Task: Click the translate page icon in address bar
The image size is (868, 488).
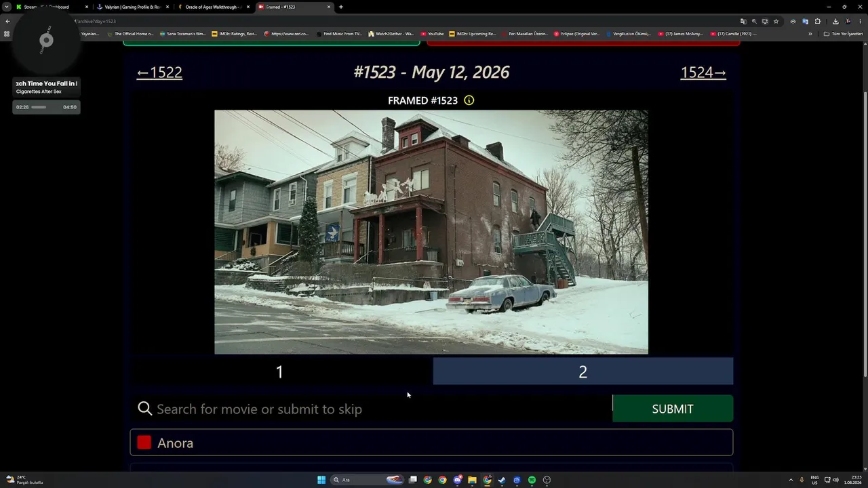Action: pos(743,21)
